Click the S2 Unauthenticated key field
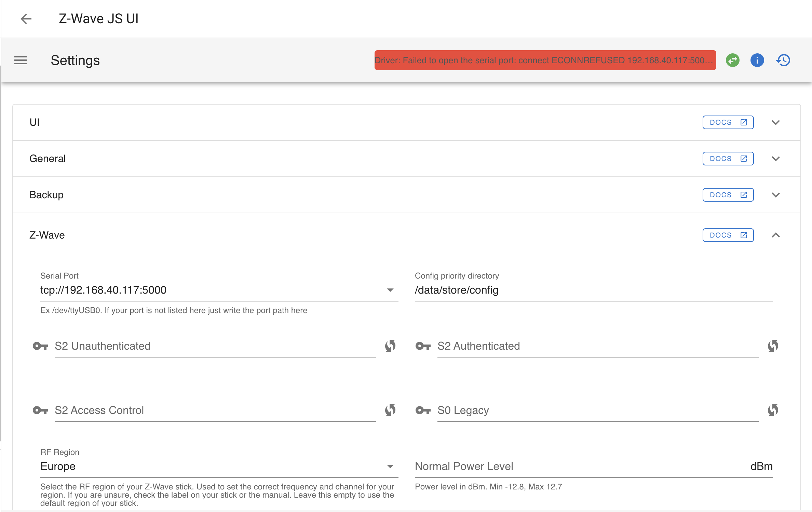 pos(215,346)
